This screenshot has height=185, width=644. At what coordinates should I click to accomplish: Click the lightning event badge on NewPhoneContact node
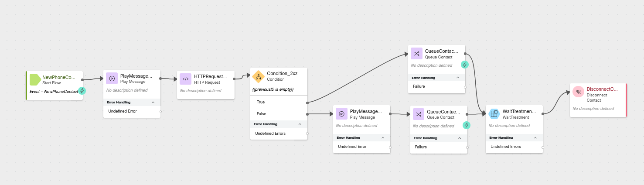pos(82,91)
